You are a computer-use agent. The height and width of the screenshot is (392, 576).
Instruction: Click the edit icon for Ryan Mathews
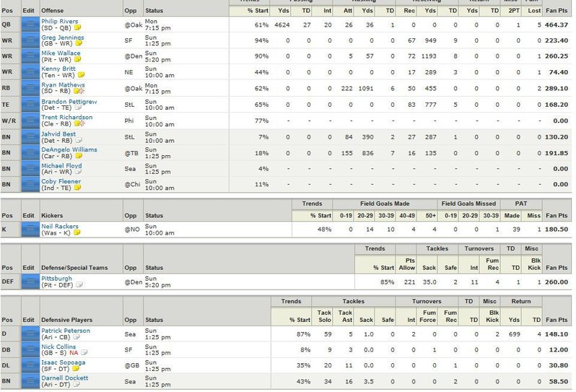click(30, 88)
